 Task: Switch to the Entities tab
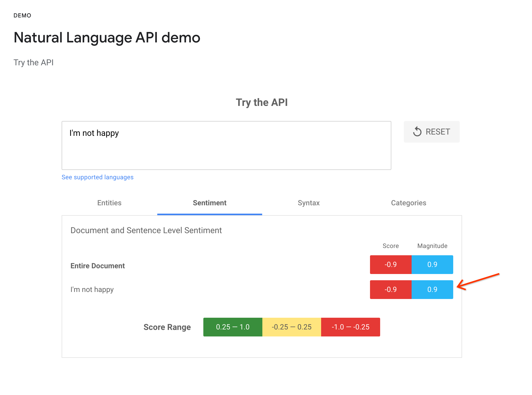[109, 203]
